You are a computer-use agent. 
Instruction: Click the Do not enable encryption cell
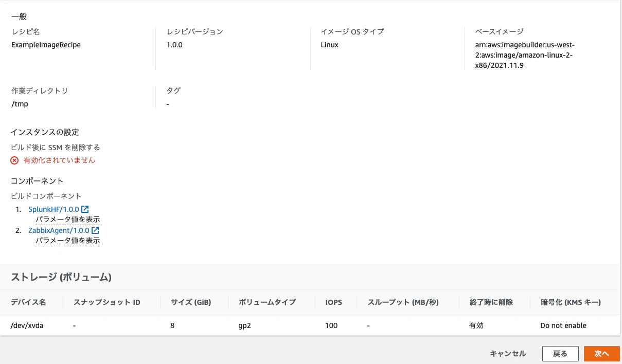[x=563, y=325]
